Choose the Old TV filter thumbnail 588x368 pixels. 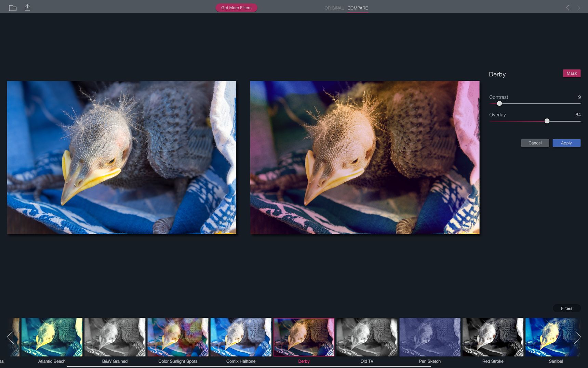tap(367, 337)
